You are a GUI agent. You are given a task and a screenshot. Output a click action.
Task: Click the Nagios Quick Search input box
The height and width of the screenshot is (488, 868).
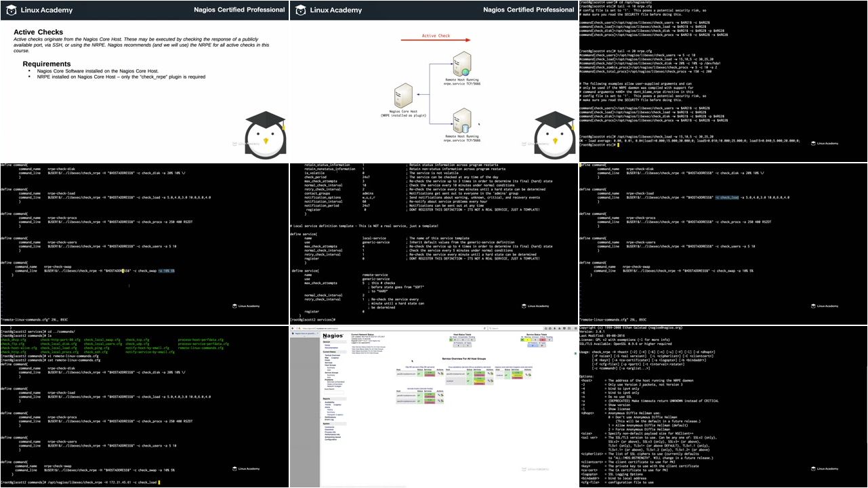(333, 392)
